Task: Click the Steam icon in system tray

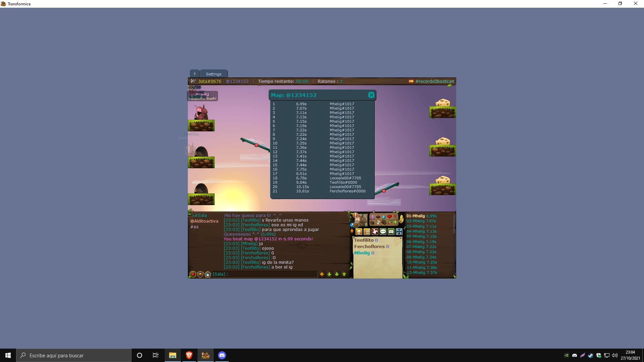Action: click(x=590, y=355)
